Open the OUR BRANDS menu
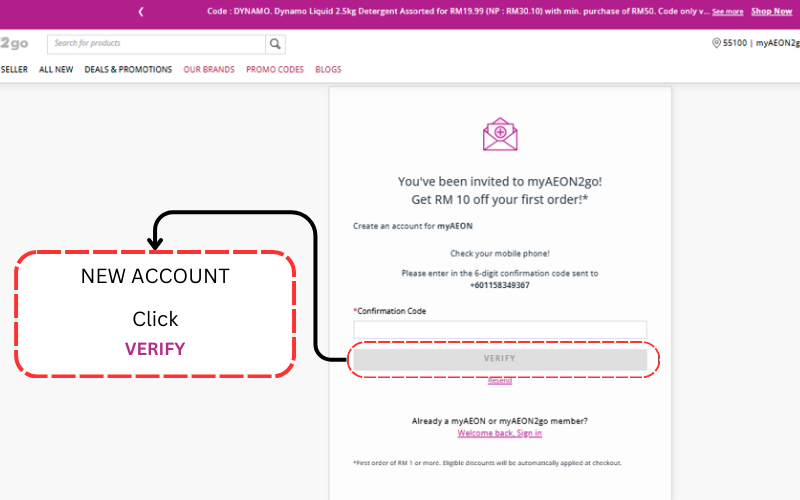Viewport: 800px width, 500px height. (209, 70)
